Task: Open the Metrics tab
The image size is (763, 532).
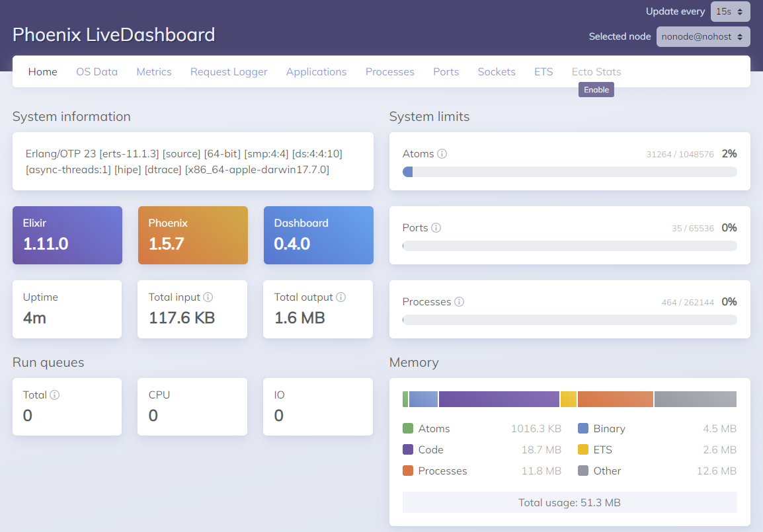Action: point(154,71)
